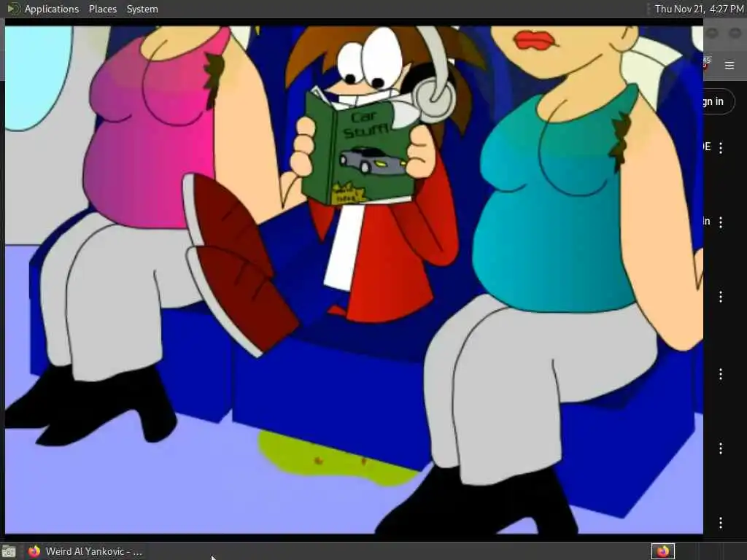Select workspace switcher cell showing Firefox icon
This screenshot has height=560, width=747.
tap(663, 552)
